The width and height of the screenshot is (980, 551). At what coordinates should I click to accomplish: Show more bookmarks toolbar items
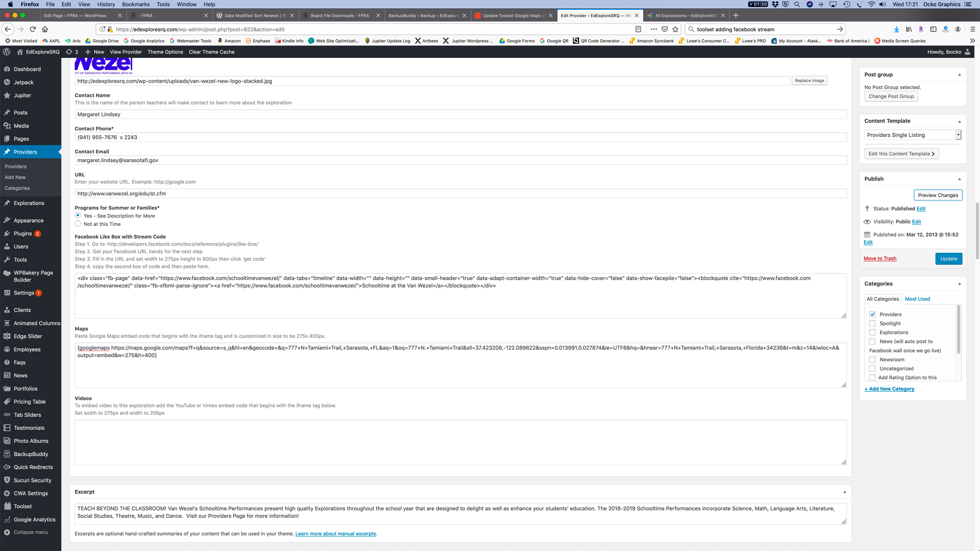click(972, 41)
